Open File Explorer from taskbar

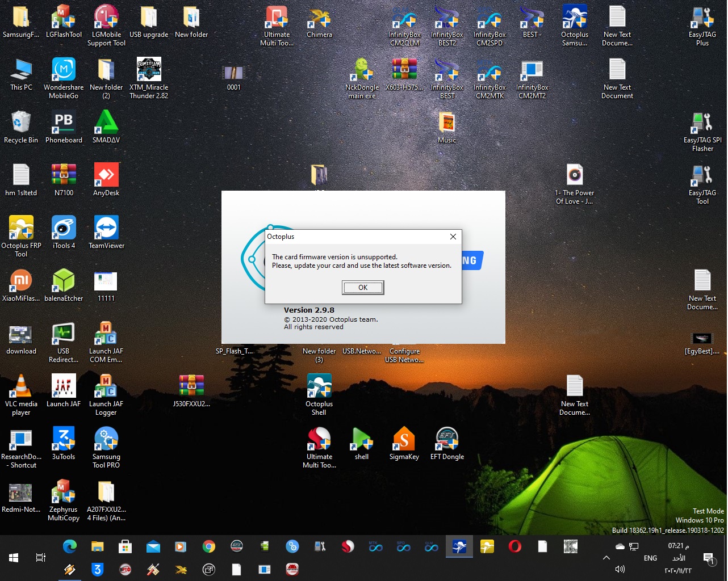(x=97, y=546)
